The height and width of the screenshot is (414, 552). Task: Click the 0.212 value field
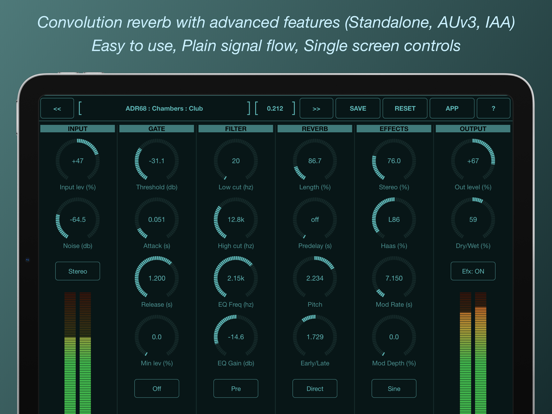[275, 108]
